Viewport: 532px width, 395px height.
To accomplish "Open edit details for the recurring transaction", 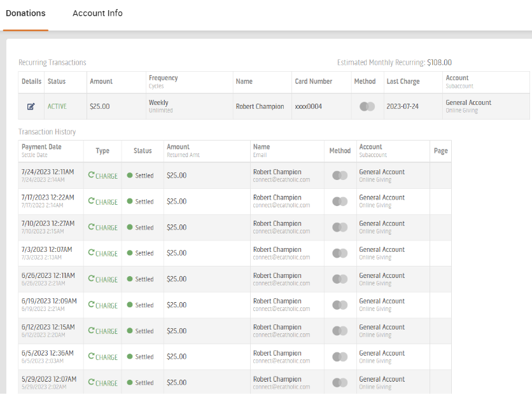I will tap(31, 106).
